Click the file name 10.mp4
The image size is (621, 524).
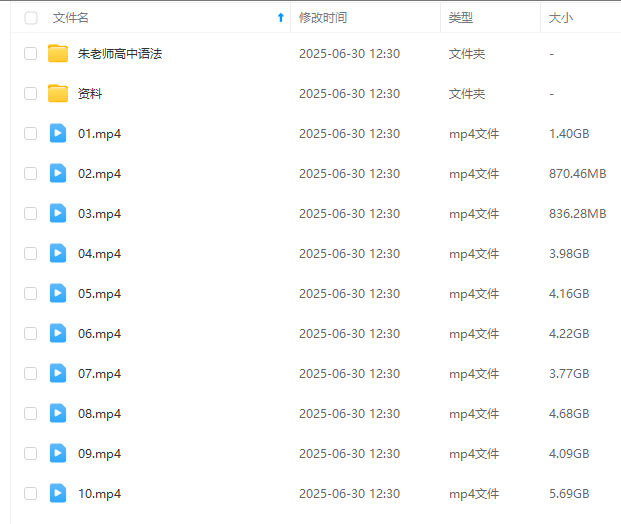tap(99, 494)
